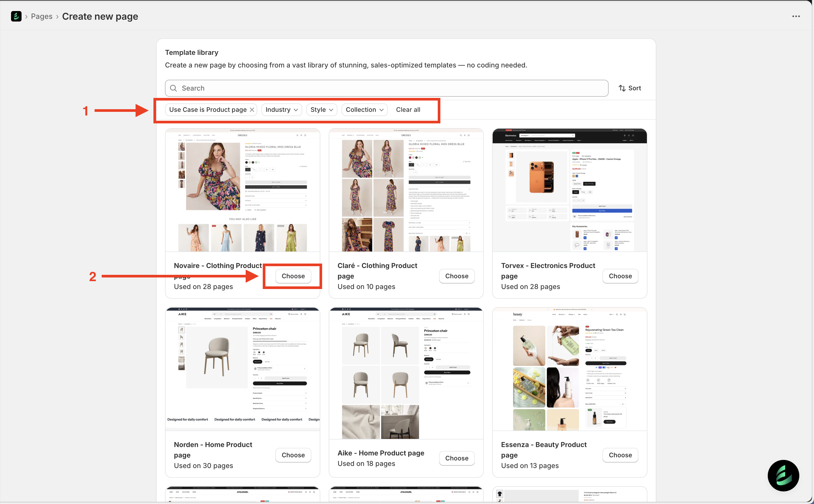Image resolution: width=814 pixels, height=504 pixels.
Task: Click Clear all filters
Action: pos(408,110)
